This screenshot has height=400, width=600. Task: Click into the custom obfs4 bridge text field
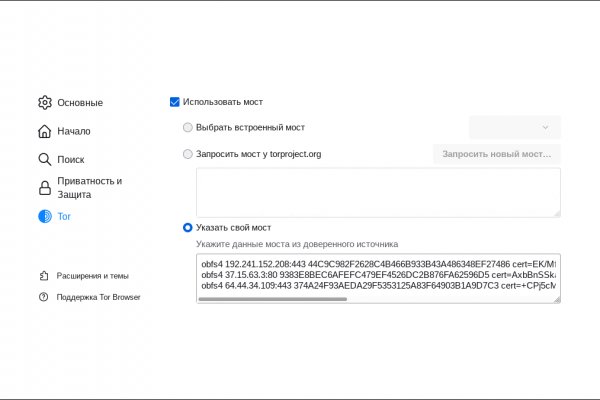377,275
